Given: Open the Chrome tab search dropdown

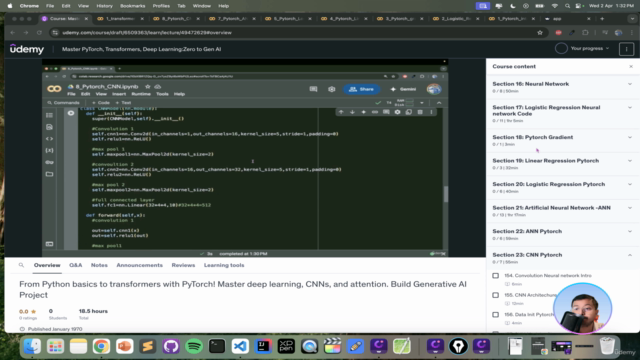Looking at the screenshot, I should click(632, 19).
